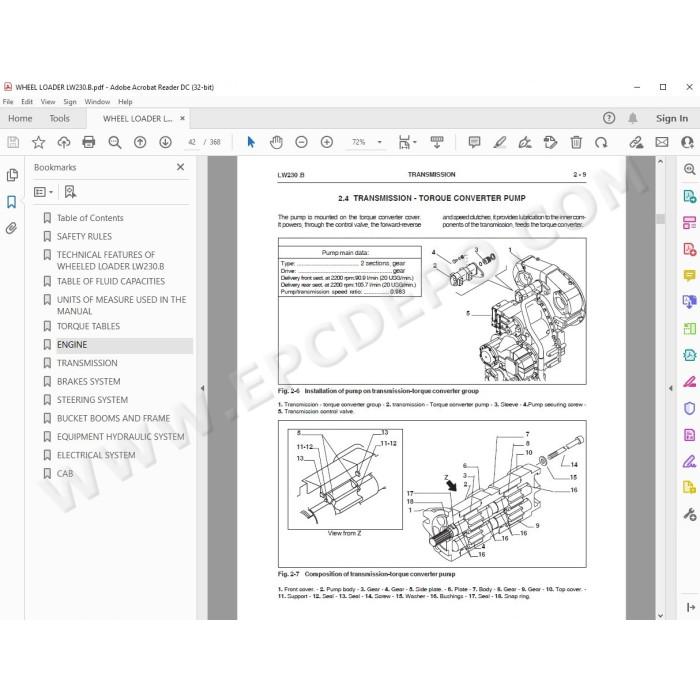The height and width of the screenshot is (700, 700).
Task: Rotate the page view
Action: tap(601, 142)
